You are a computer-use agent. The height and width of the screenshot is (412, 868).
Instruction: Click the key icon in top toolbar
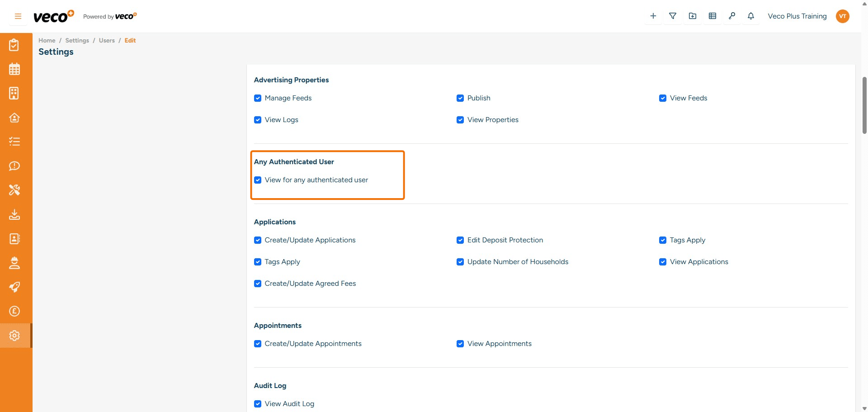(732, 16)
